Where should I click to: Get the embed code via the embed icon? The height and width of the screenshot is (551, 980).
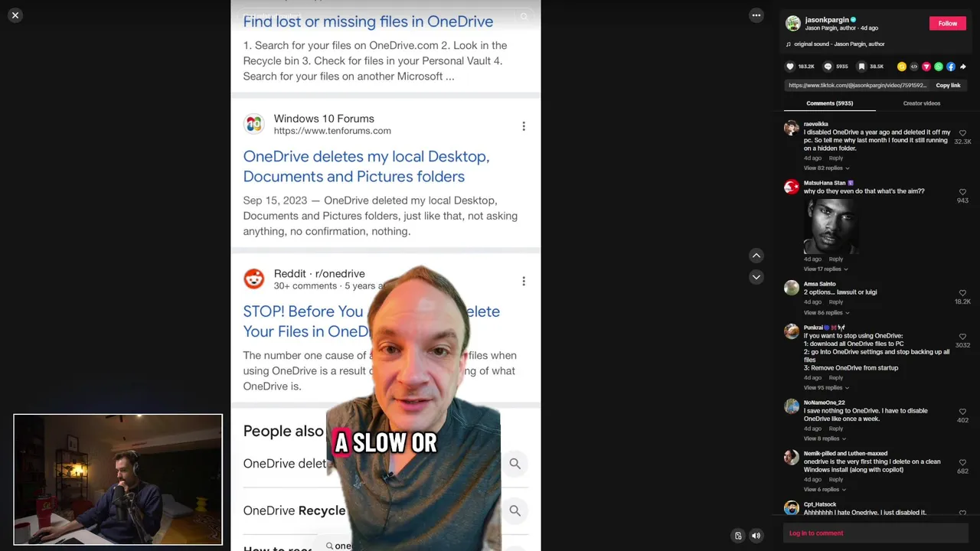pos(914,67)
